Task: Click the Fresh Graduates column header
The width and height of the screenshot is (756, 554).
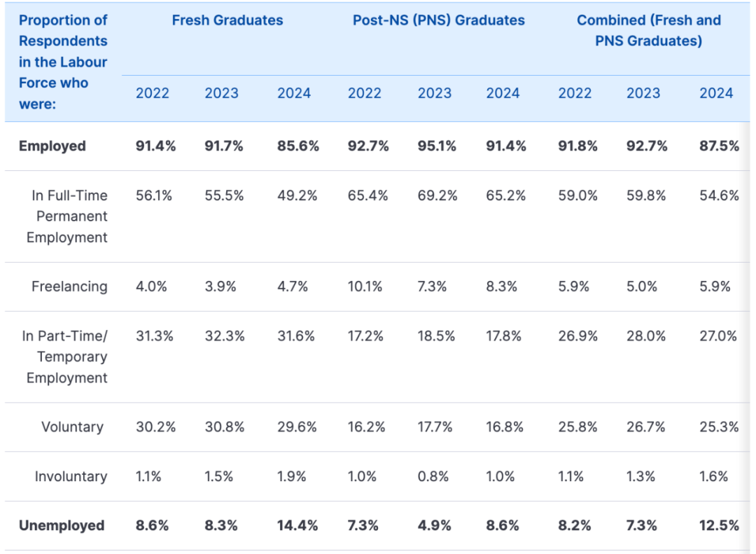Action: (227, 20)
